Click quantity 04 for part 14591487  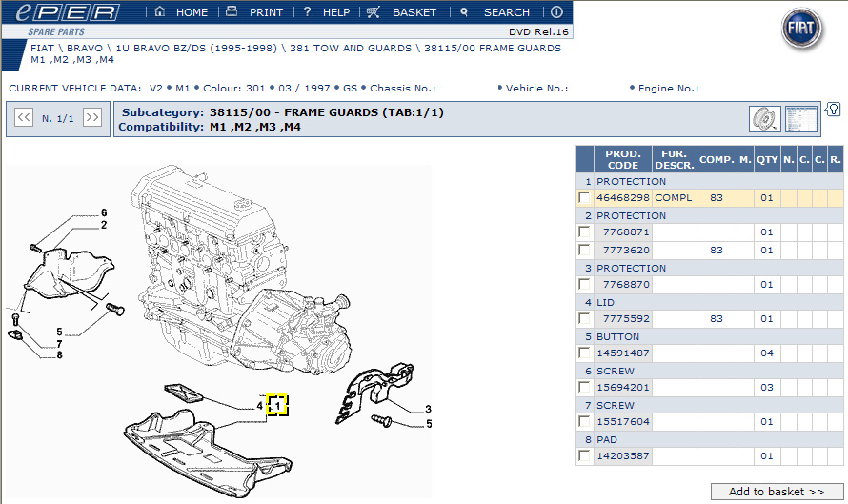tap(767, 353)
